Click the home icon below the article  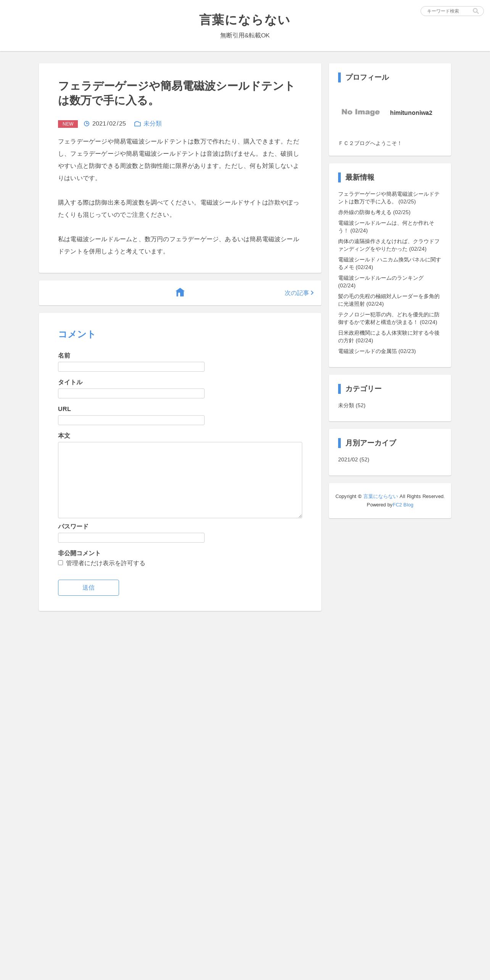[x=180, y=292]
